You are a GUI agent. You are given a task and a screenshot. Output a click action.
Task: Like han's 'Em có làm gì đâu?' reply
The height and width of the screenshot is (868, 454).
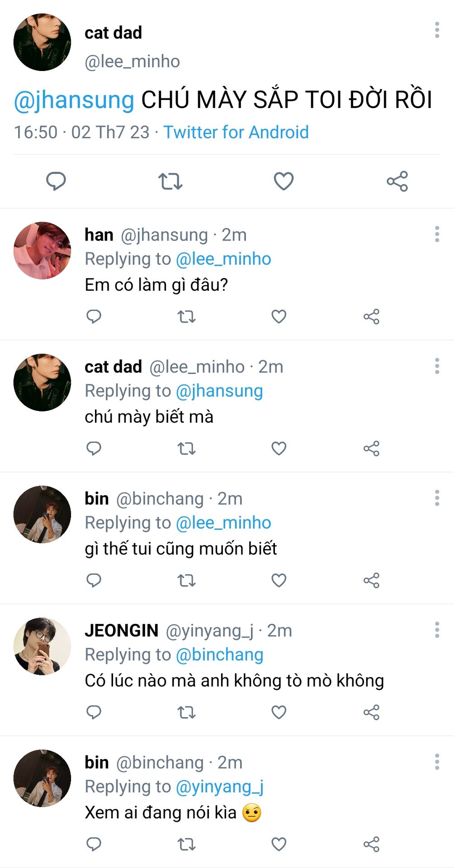[279, 316]
